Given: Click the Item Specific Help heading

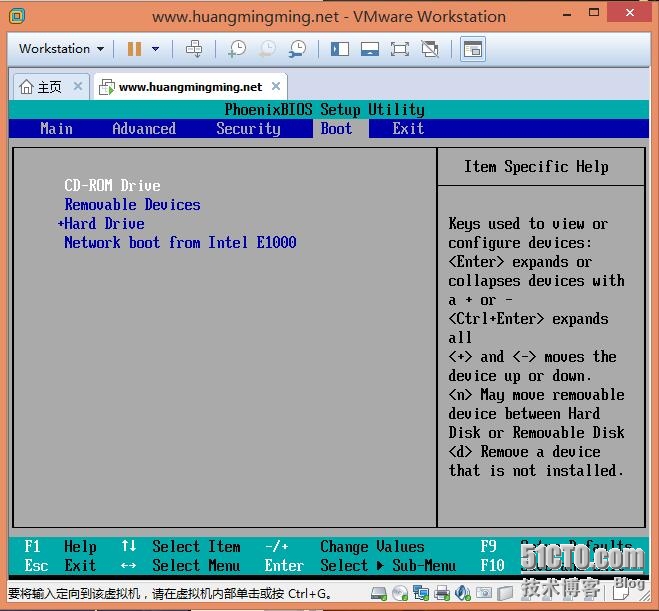Looking at the screenshot, I should click(x=536, y=166).
